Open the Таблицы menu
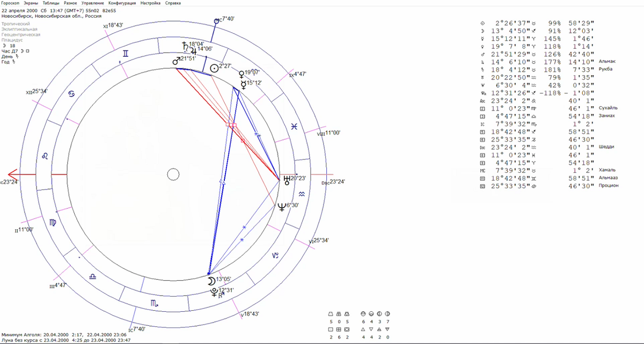Screen dimensions: 644x344 (52, 3)
